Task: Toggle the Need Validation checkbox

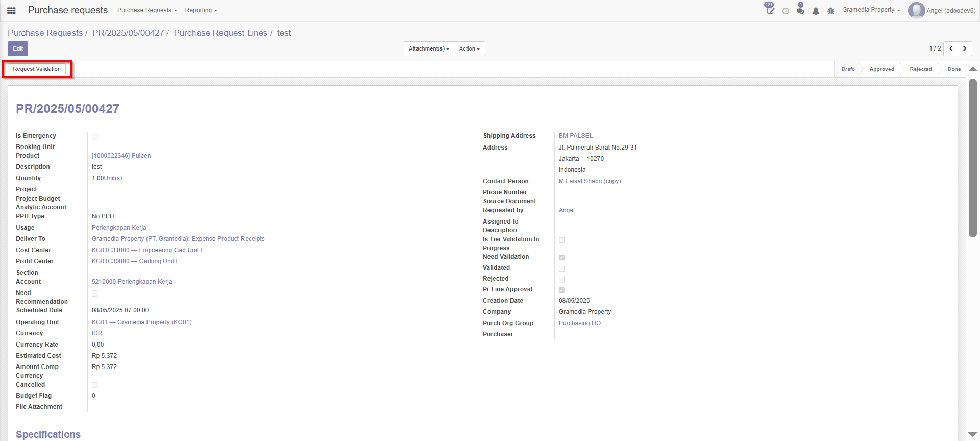Action: tap(561, 257)
